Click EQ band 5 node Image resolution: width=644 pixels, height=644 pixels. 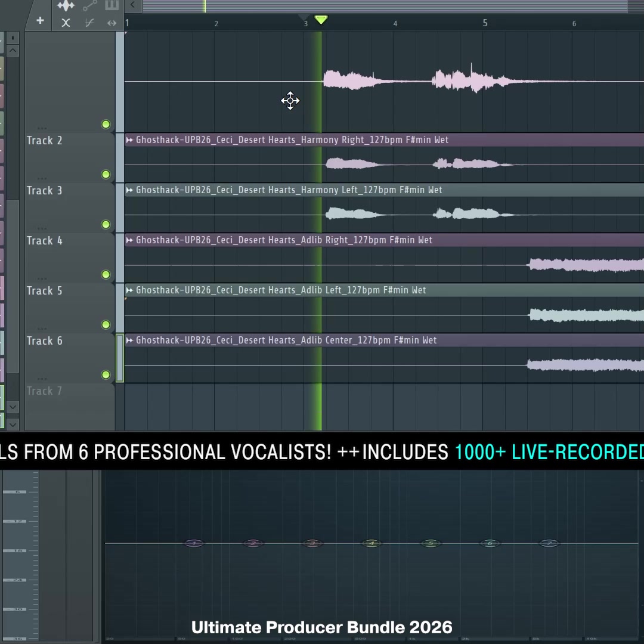coord(431,543)
